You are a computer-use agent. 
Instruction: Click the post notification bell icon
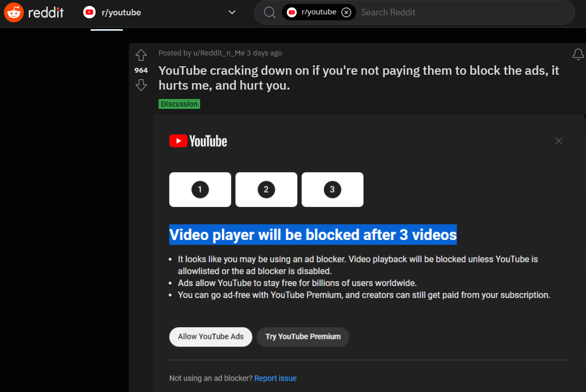point(578,54)
